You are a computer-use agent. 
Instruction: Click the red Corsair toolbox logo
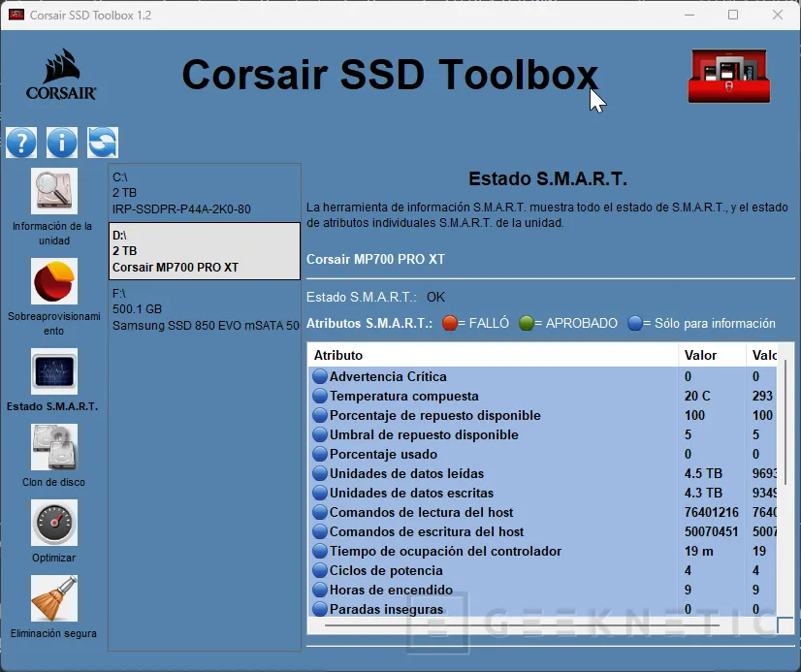[x=728, y=75]
